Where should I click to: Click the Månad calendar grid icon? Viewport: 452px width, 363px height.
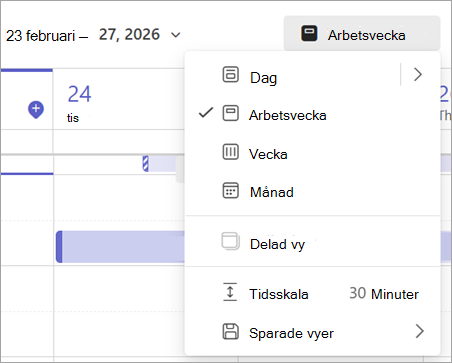(x=230, y=190)
